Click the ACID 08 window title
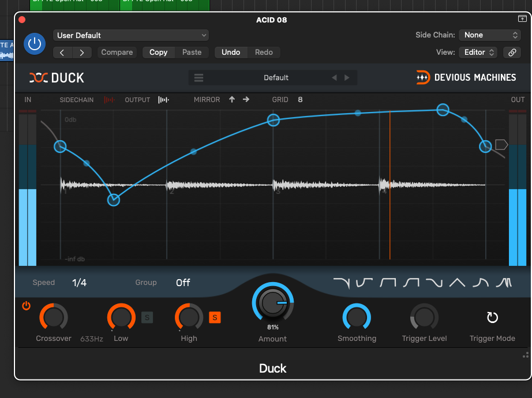The width and height of the screenshot is (532, 398). pyautogui.click(x=271, y=20)
